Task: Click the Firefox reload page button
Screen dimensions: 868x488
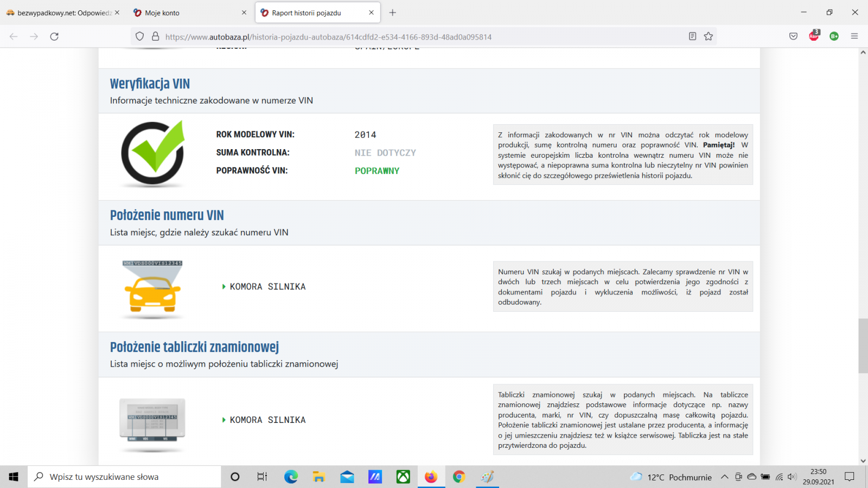Action: pyautogui.click(x=54, y=36)
